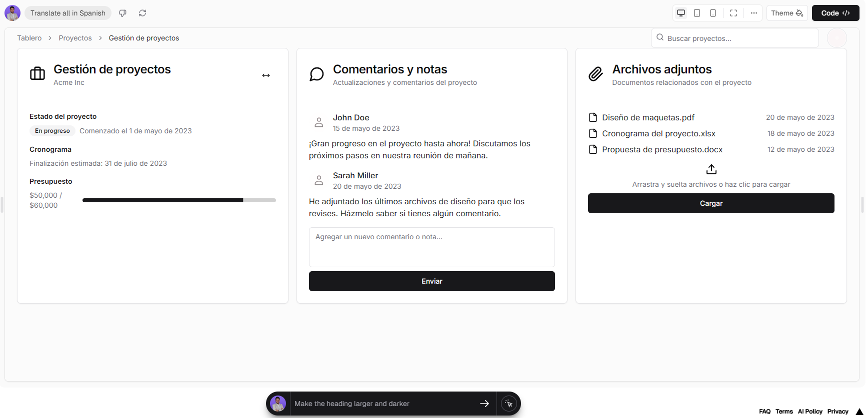Switch to desktop preview icon
This screenshot has height=418, width=868.
tap(681, 13)
